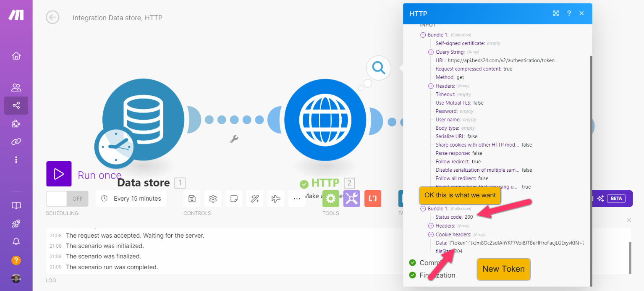
Task: Expand the Query String array
Action: pos(431,52)
